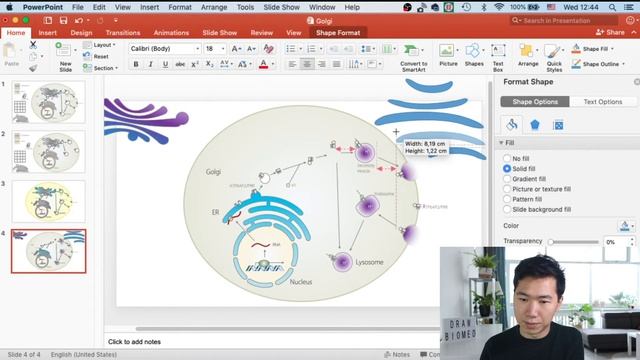The width and height of the screenshot is (640, 360).
Task: Choose Gradient fill
Action: click(507, 178)
